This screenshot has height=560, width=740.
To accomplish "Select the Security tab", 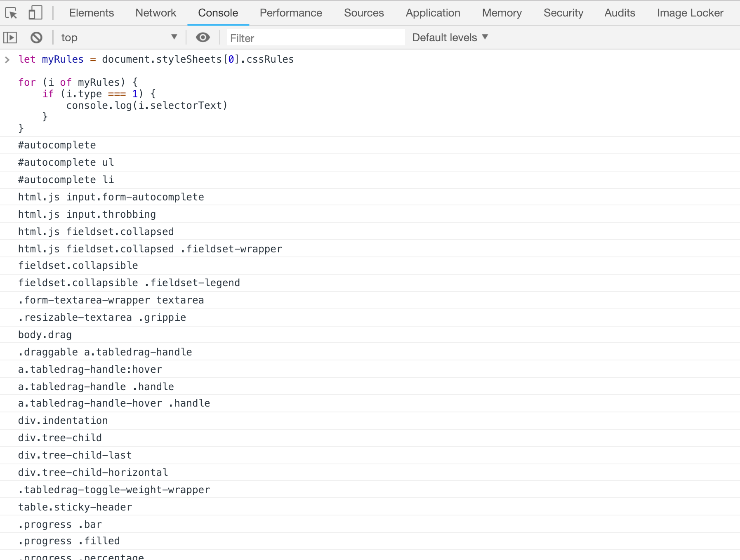I will (x=563, y=13).
